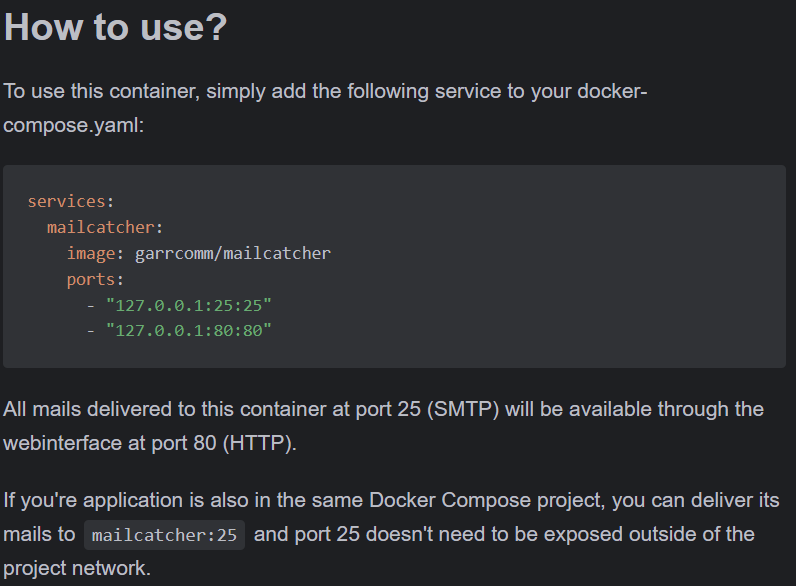Click the "127.0.0.1:25:25" port mapping string
This screenshot has width=796, height=586.
pyautogui.click(x=188, y=305)
